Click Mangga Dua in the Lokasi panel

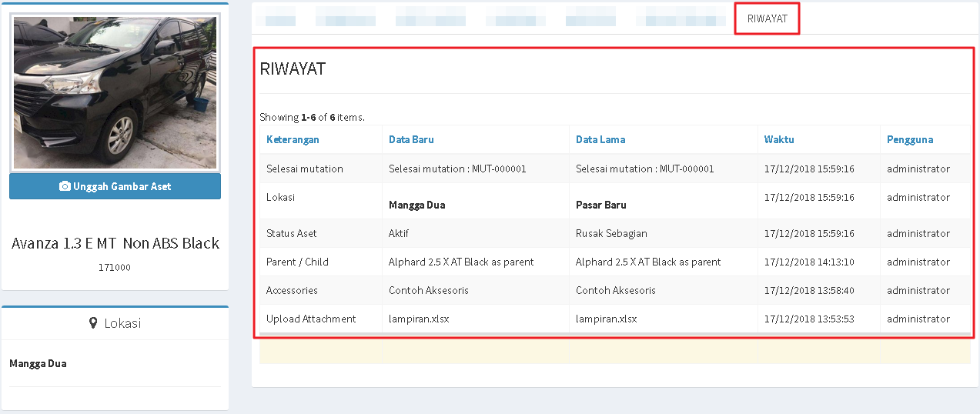click(38, 363)
